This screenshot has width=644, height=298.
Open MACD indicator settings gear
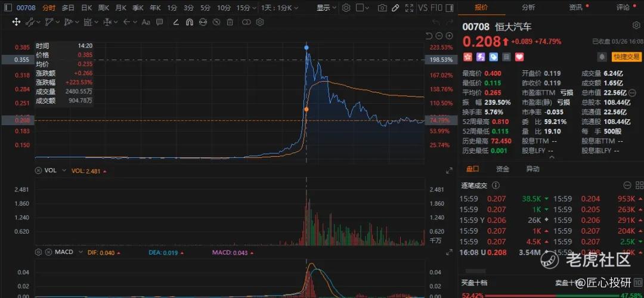click(39, 252)
